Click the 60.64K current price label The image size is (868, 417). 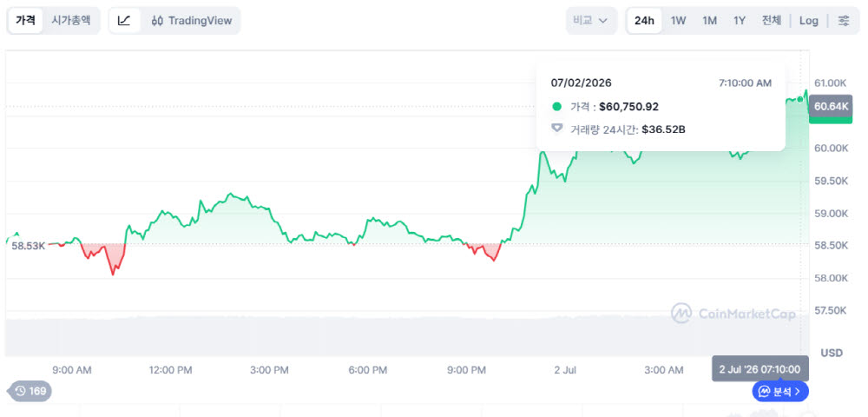(x=831, y=106)
